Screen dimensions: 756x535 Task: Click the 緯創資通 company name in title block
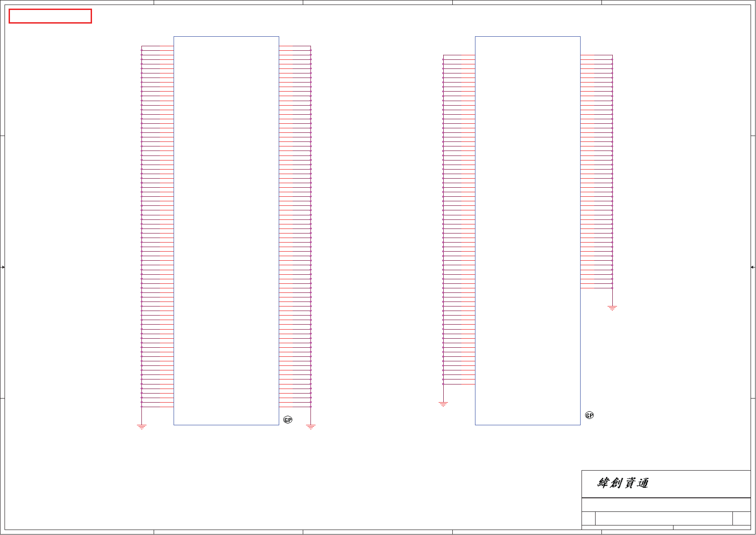pos(623,483)
